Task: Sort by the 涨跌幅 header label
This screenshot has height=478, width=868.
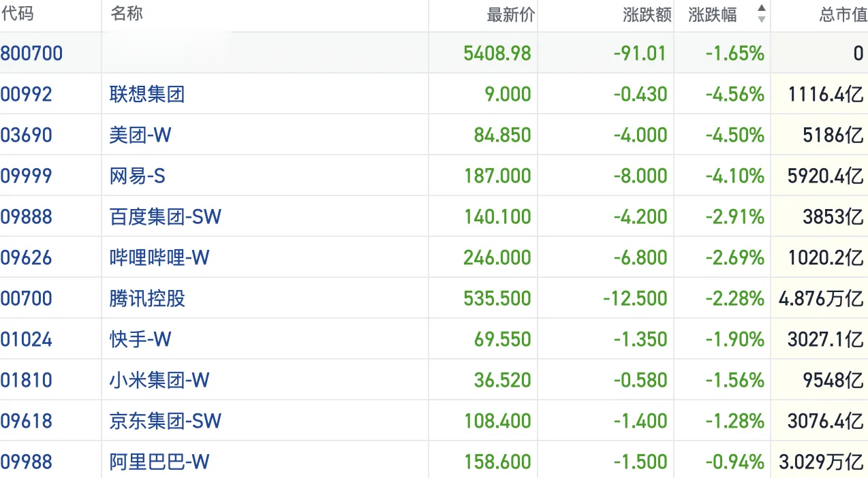Action: tap(713, 15)
